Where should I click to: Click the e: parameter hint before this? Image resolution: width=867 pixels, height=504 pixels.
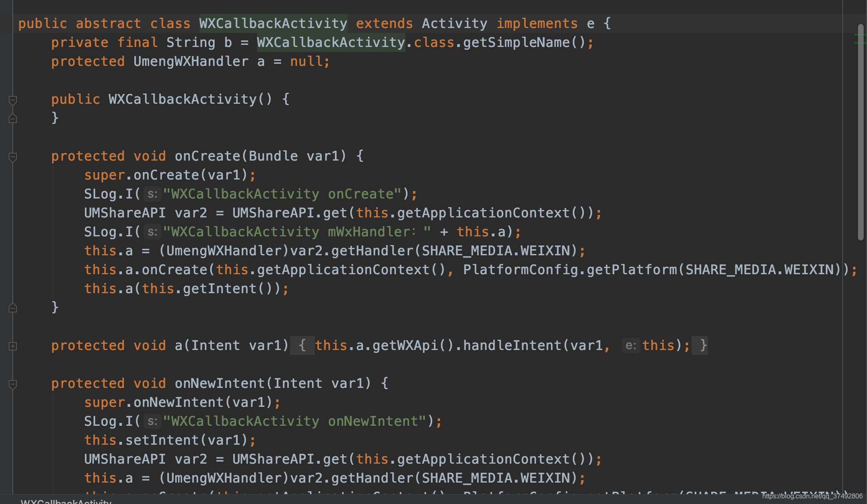coord(631,345)
